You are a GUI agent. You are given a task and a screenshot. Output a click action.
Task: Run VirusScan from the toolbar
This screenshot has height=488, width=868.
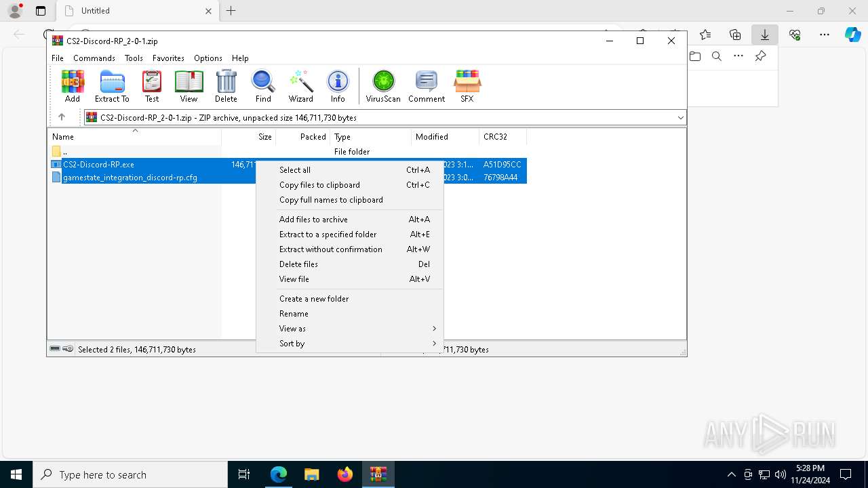(383, 86)
